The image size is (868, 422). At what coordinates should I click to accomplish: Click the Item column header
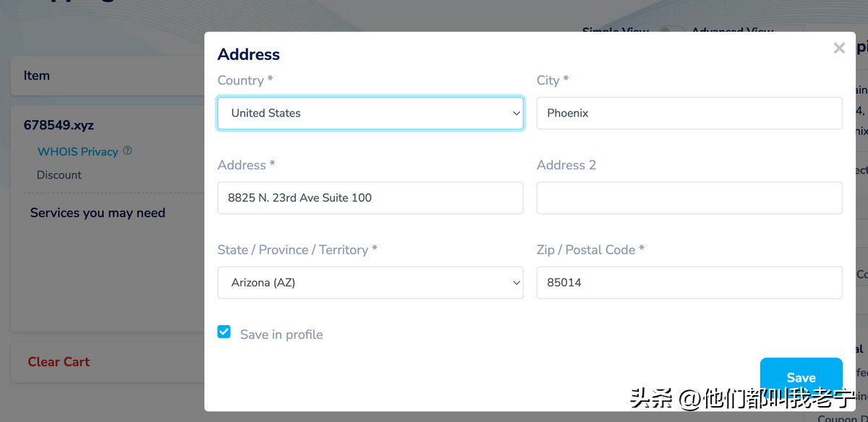point(36,76)
